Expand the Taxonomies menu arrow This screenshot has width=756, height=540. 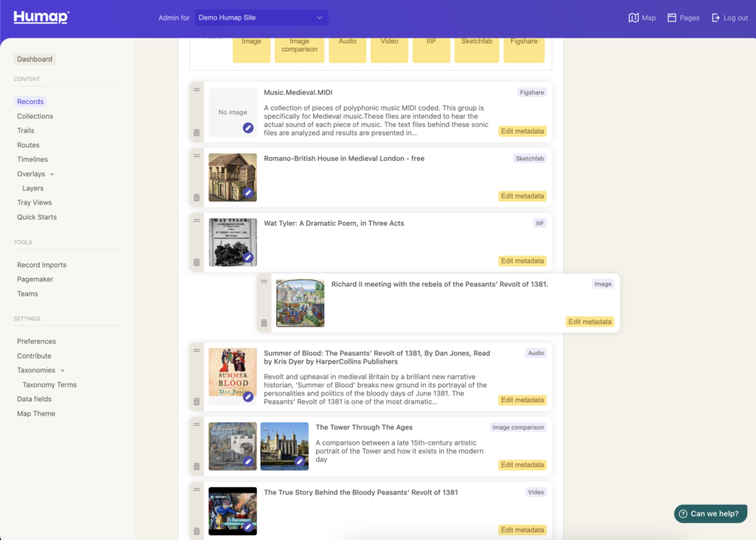(x=63, y=370)
